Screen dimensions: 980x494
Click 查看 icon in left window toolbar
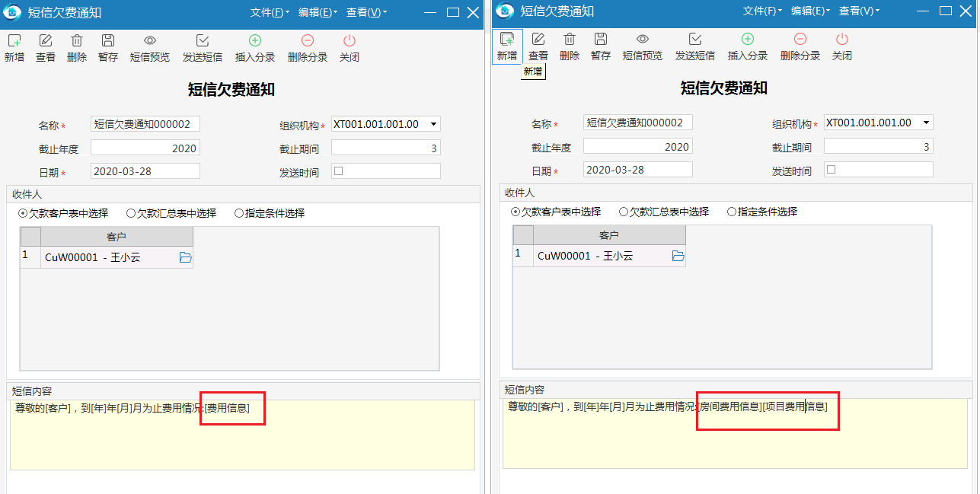pyautogui.click(x=46, y=40)
